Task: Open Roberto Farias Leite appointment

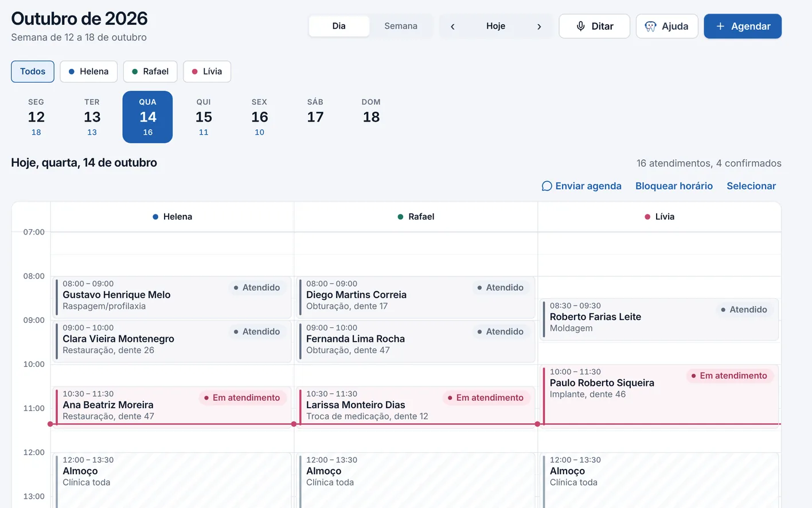Action: pos(659,319)
